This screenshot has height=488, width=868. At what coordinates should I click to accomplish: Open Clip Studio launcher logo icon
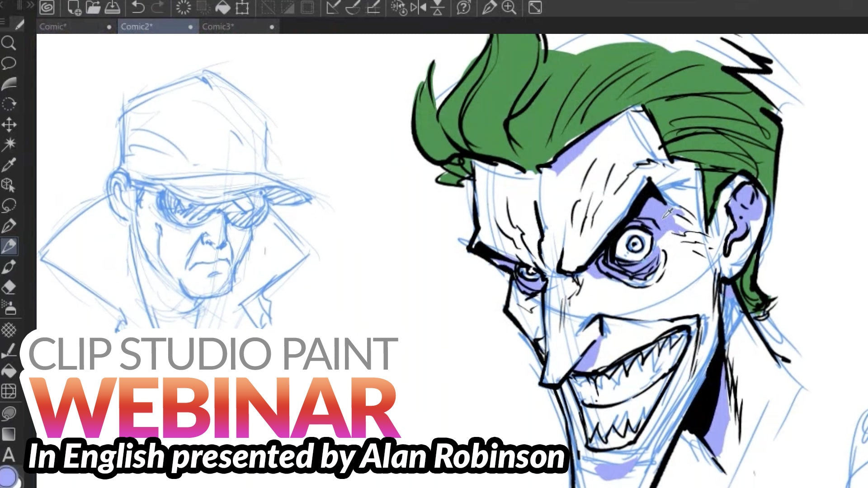(47, 7)
